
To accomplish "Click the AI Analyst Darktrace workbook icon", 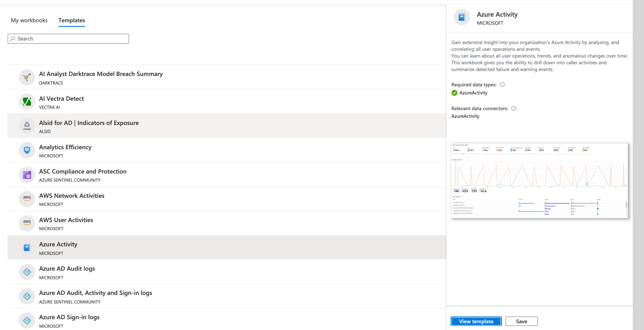I will click(x=27, y=77).
